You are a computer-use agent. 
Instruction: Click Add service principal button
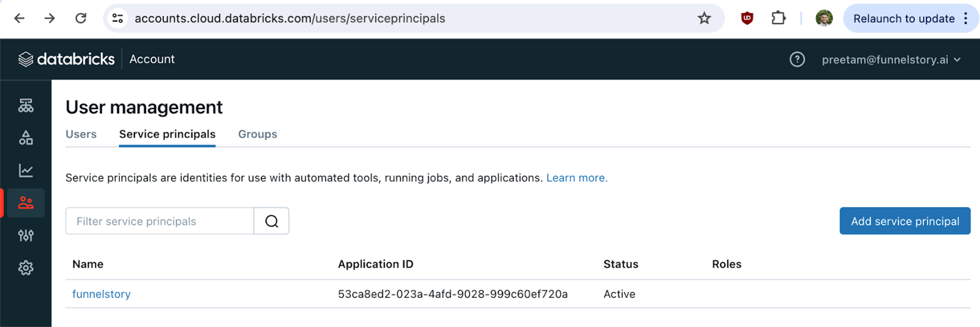(905, 221)
